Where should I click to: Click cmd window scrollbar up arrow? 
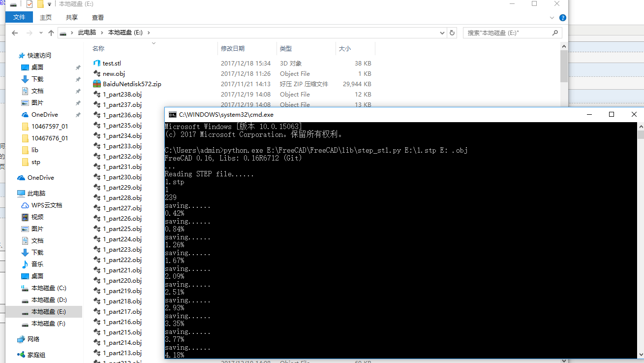640,126
